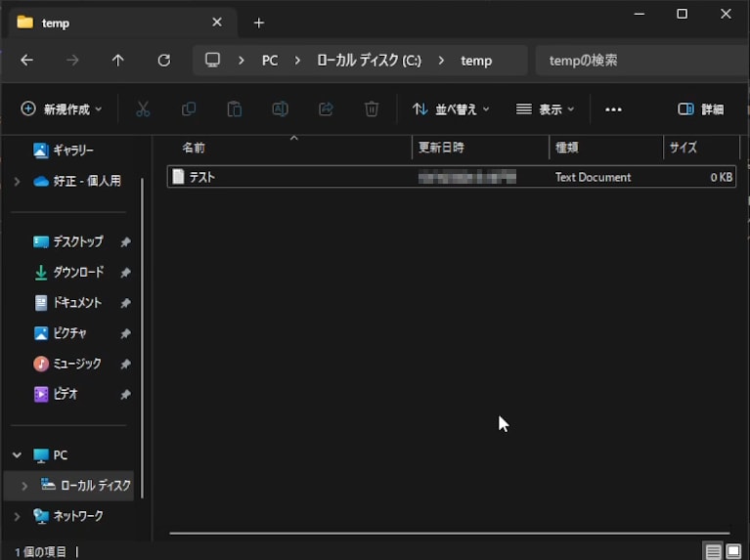750x560 pixels.
Task: Open ダウンロード in the sidebar
Action: [x=68, y=272]
